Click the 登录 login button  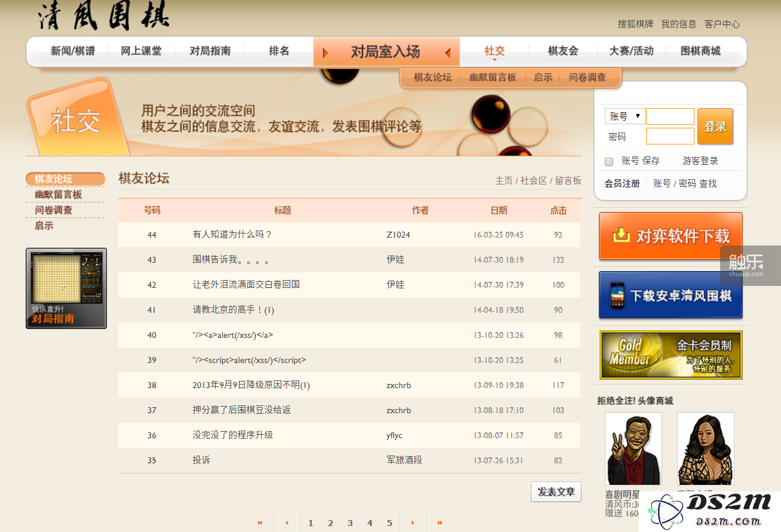click(x=715, y=126)
